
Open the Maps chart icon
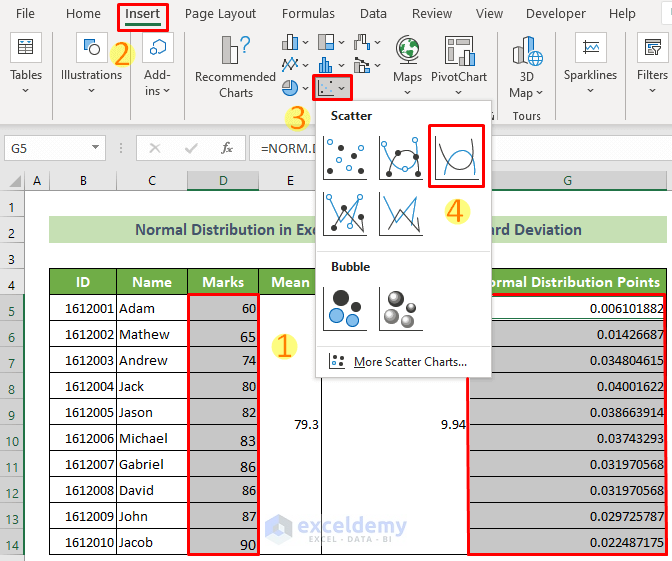coord(407,50)
